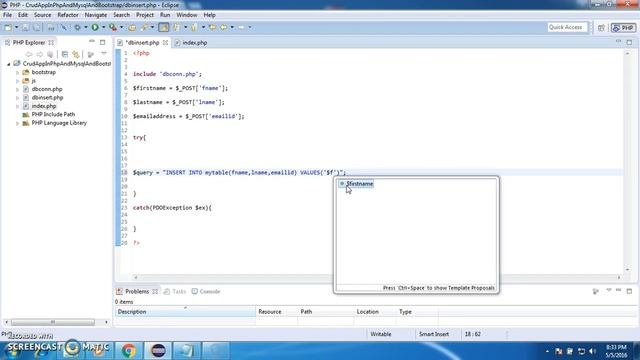Open the PHP Explorer view menu

coord(104,54)
